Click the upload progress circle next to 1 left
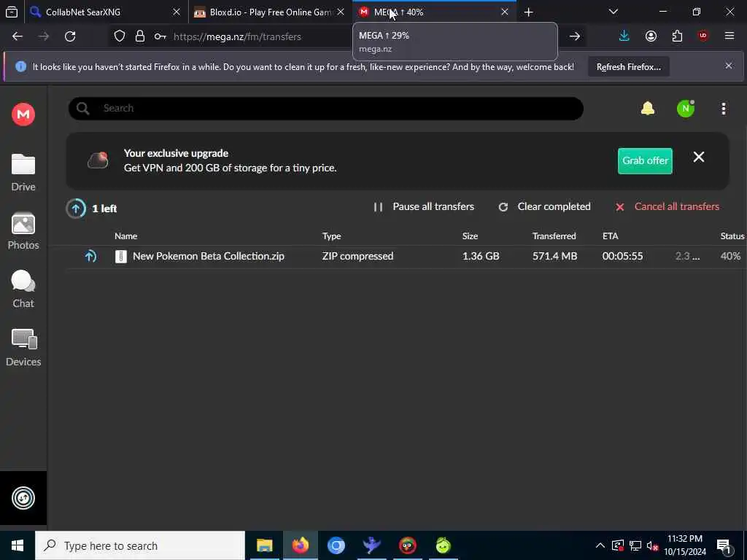The image size is (747, 560). 76,208
